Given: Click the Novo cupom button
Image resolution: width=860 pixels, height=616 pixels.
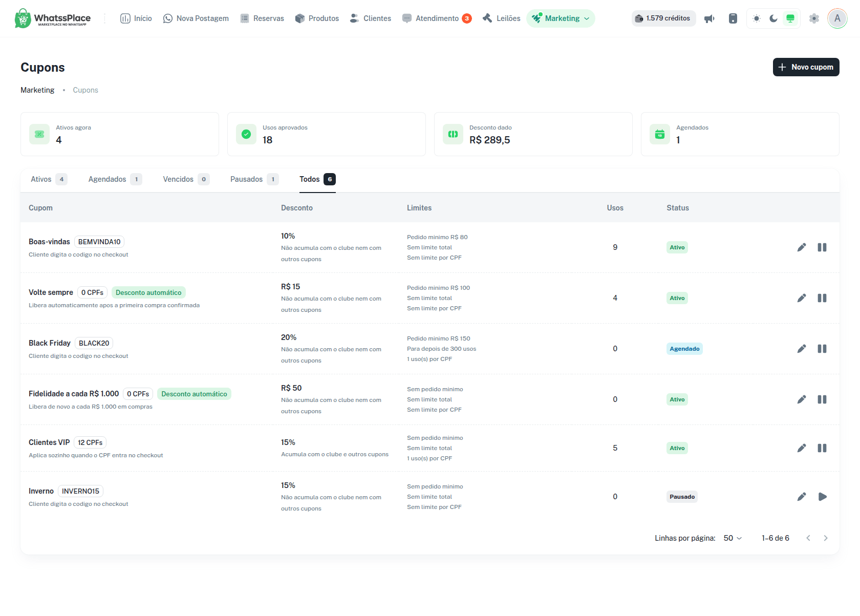Looking at the screenshot, I should point(806,67).
